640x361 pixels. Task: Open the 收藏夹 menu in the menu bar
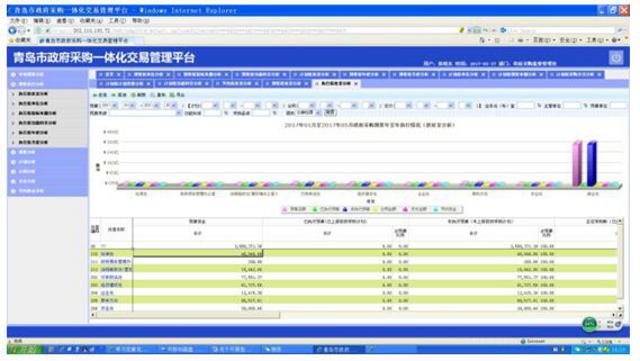pyautogui.click(x=91, y=20)
